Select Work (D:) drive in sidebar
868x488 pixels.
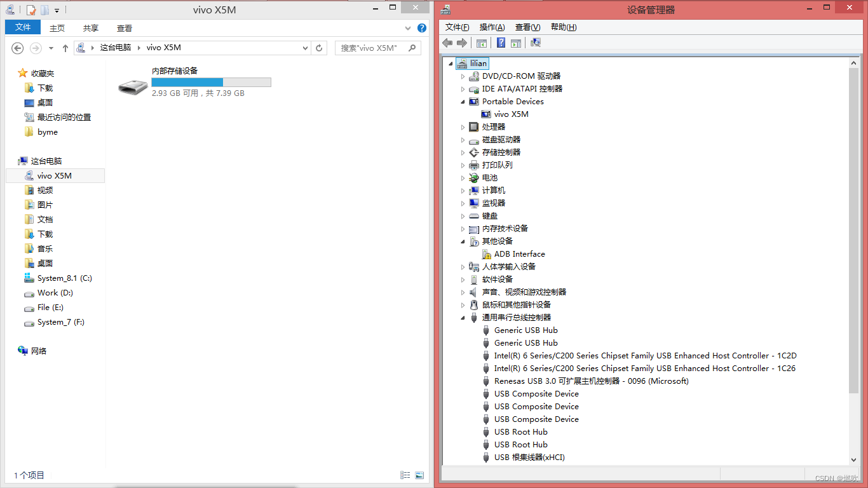[55, 293]
